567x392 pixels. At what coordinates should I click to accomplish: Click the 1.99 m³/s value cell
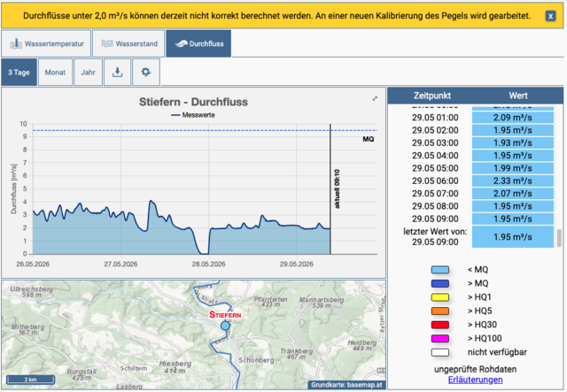(513, 168)
